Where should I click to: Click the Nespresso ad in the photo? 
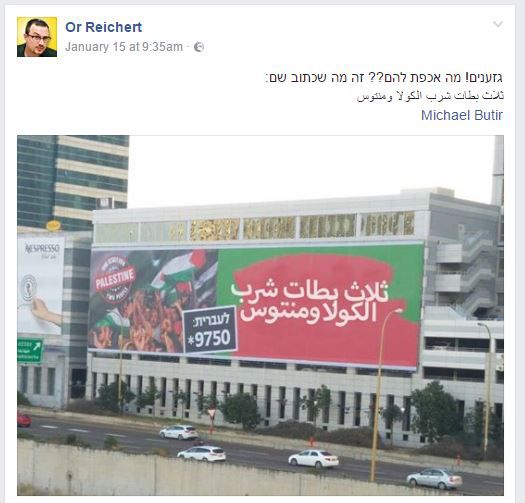pyautogui.click(x=41, y=285)
